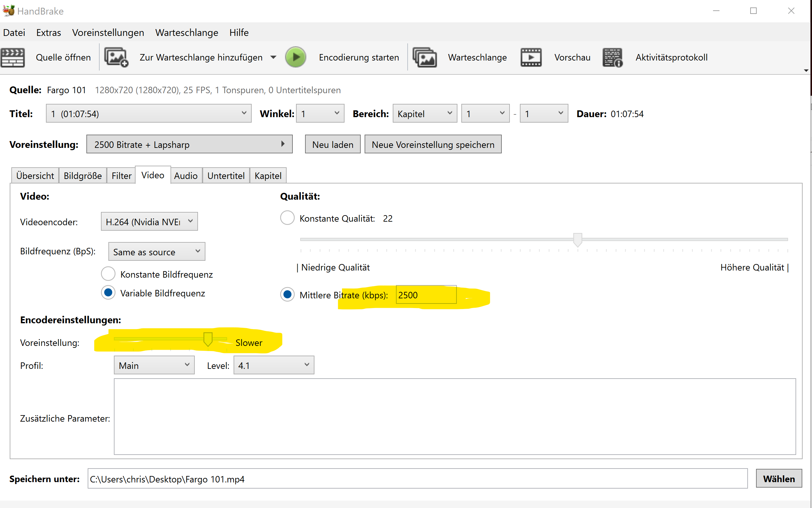
Task: Click the Mittlere Bitrate 2500 input field
Action: click(x=426, y=295)
